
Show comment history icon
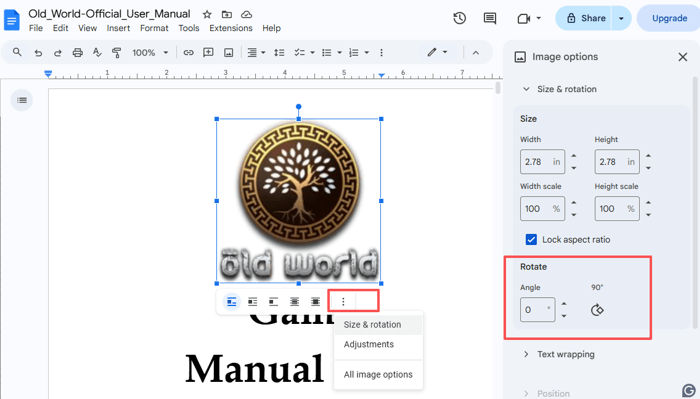[x=490, y=18]
